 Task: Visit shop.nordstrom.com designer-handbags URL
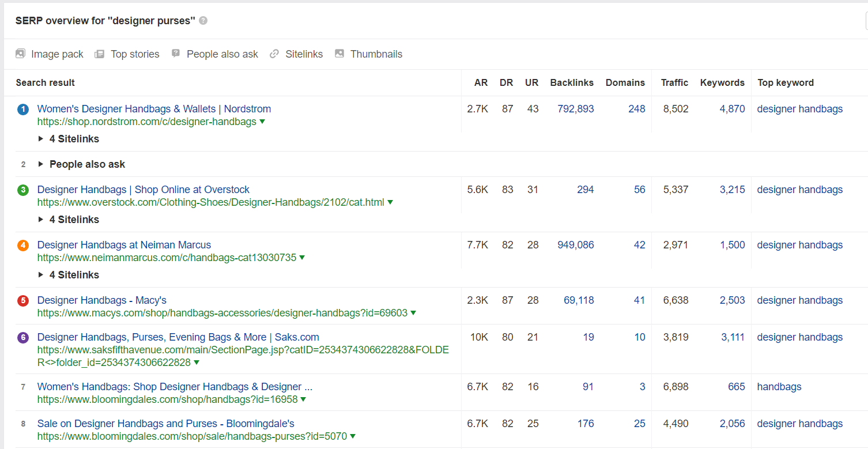tap(147, 122)
